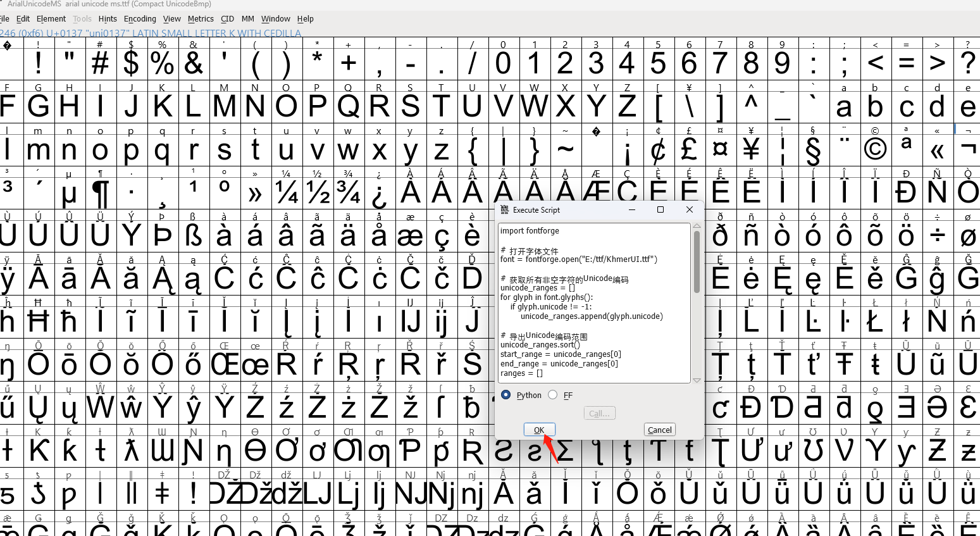This screenshot has height=536, width=980.
Task: Open the Element menu
Action: 51,19
